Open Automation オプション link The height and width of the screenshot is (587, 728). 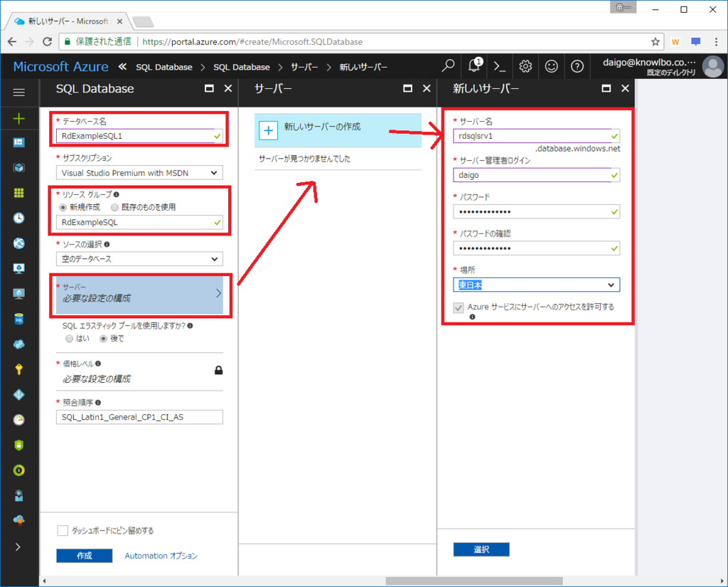(161, 556)
